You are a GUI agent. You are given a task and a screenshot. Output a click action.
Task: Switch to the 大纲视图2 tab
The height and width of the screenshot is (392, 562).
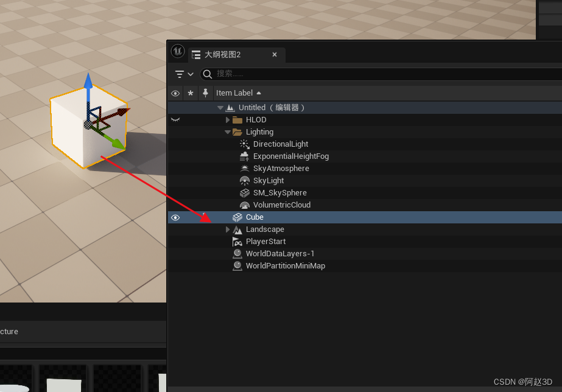[x=222, y=54]
